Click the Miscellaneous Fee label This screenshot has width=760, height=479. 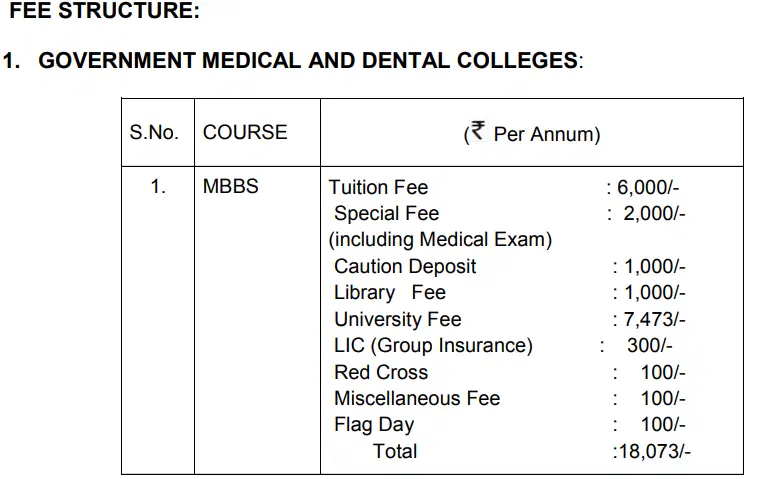[x=417, y=398]
